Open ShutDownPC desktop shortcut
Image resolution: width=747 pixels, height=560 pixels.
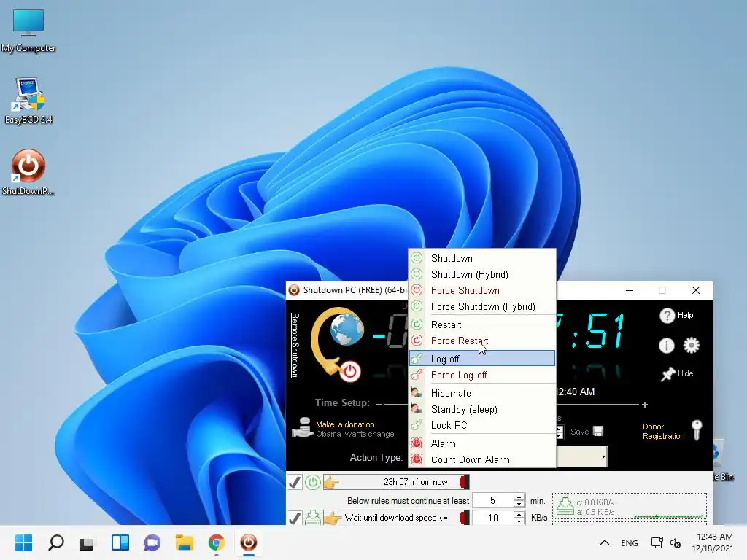tap(28, 172)
